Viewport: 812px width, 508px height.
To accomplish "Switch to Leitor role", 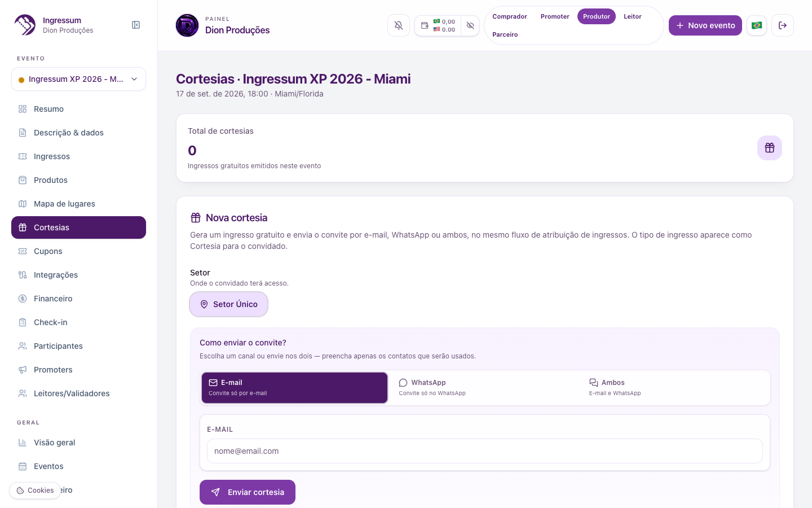I will pos(633,16).
